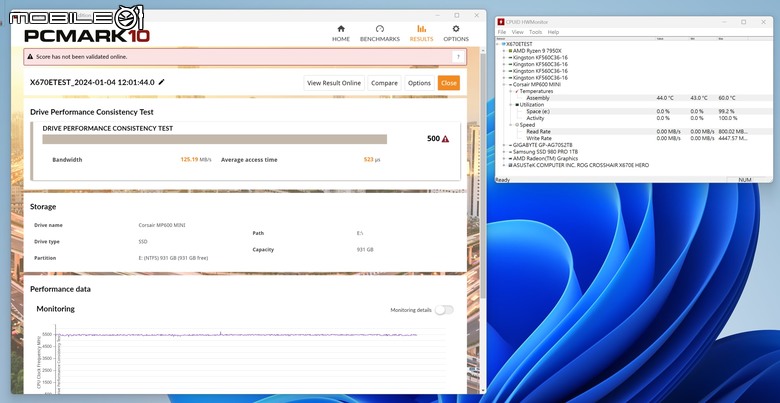Click the orange Close button
780x403 pixels.
point(449,83)
